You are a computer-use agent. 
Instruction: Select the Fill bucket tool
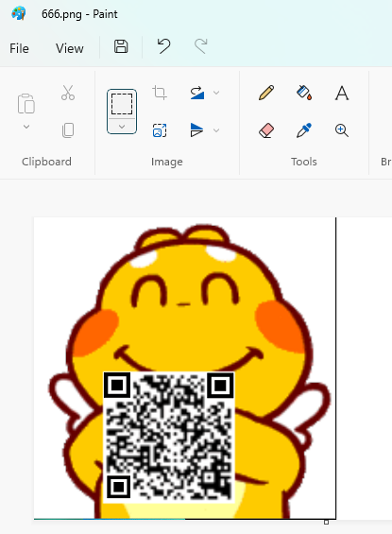(304, 93)
